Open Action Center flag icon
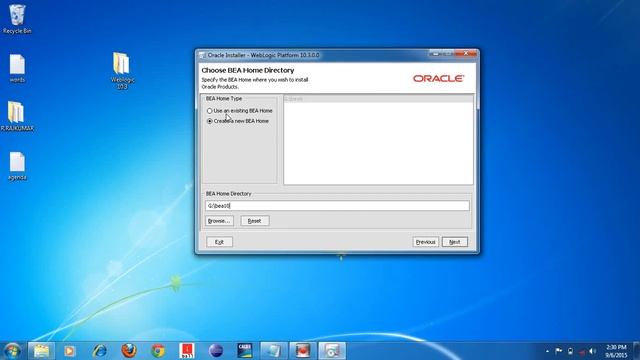This screenshot has width=640, height=360. pos(558,351)
